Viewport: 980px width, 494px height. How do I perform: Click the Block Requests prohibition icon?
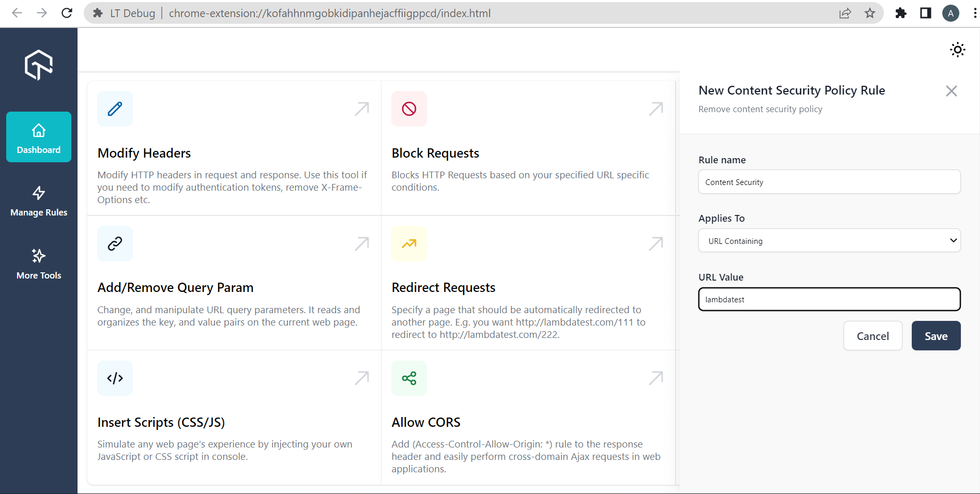409,109
